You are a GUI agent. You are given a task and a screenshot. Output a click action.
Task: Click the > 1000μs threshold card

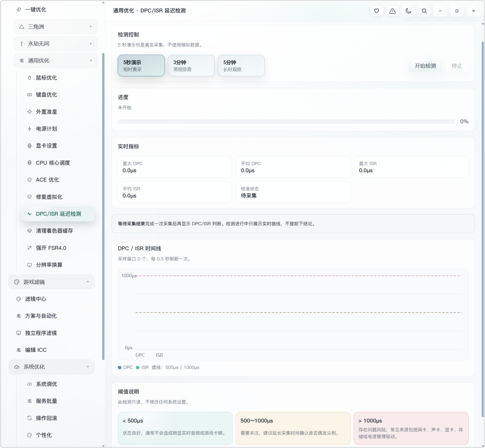coord(411,429)
